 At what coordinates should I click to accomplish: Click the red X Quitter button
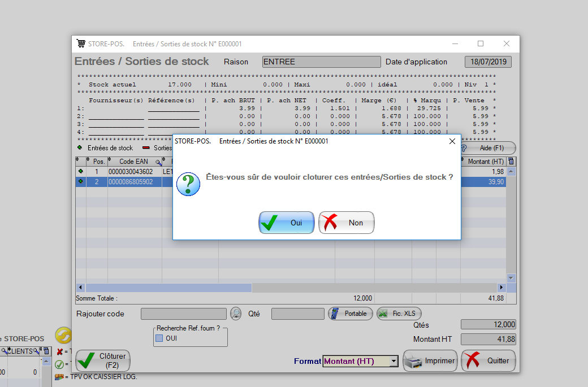[x=488, y=360]
